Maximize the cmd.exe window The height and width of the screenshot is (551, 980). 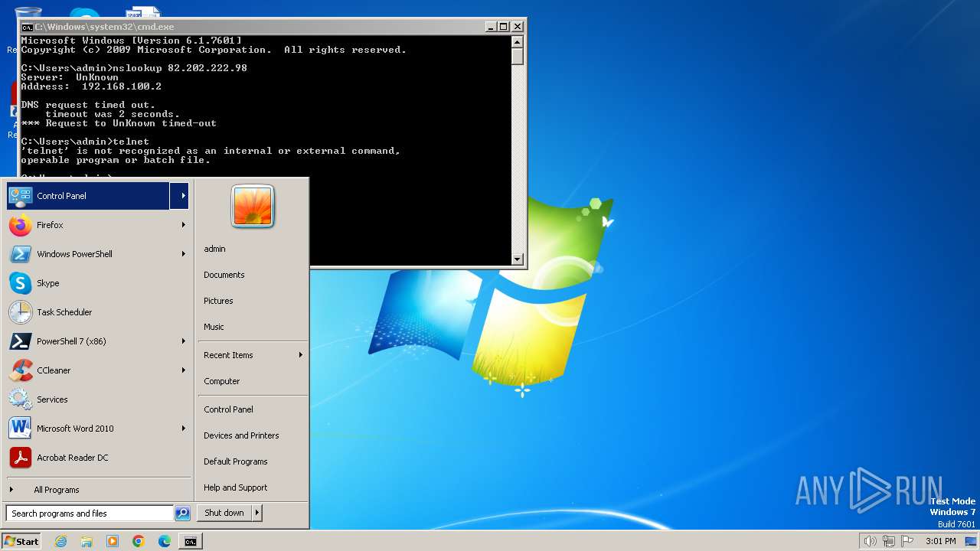[x=503, y=27]
